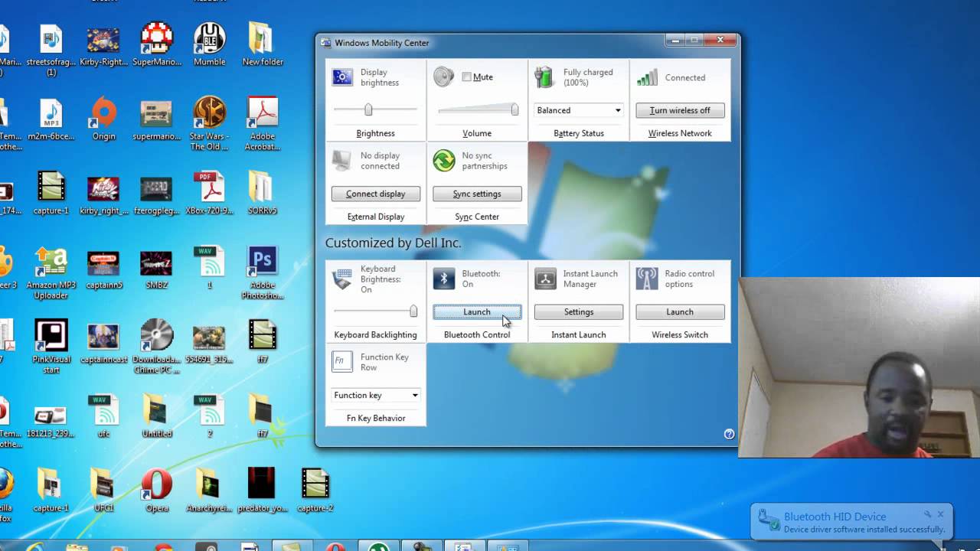This screenshot has height=551, width=980.
Task: Click the Display brightness slider handle
Action: pyautogui.click(x=368, y=109)
